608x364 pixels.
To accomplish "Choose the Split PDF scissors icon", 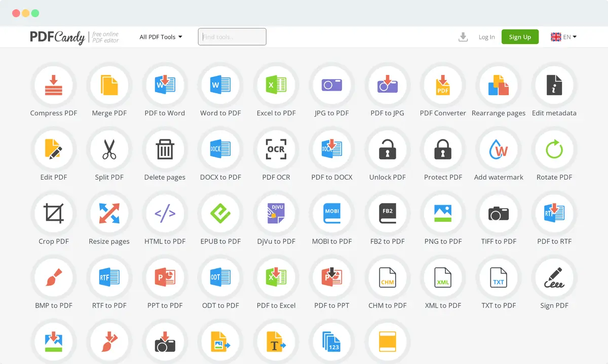I will (109, 149).
